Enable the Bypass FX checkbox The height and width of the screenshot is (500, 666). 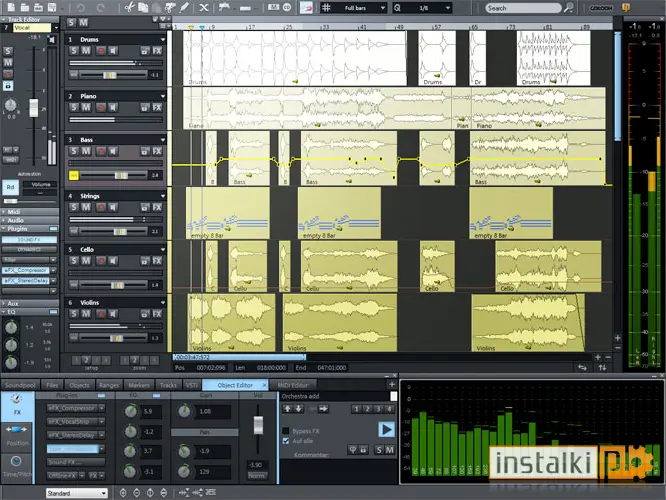pos(286,431)
